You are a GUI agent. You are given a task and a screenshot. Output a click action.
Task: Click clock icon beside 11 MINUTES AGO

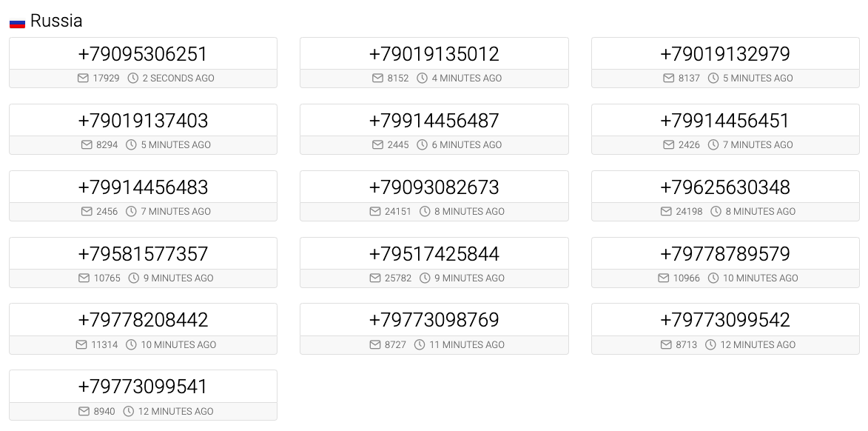tap(420, 344)
